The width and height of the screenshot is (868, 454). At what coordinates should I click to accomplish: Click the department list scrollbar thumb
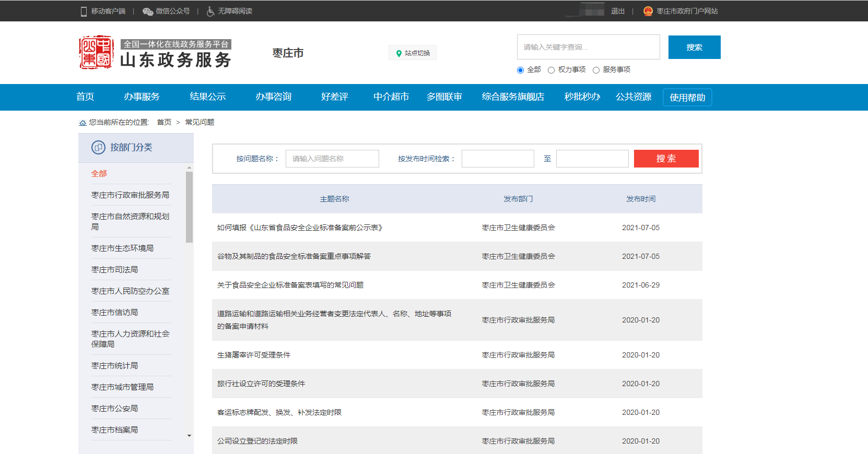coord(189,207)
